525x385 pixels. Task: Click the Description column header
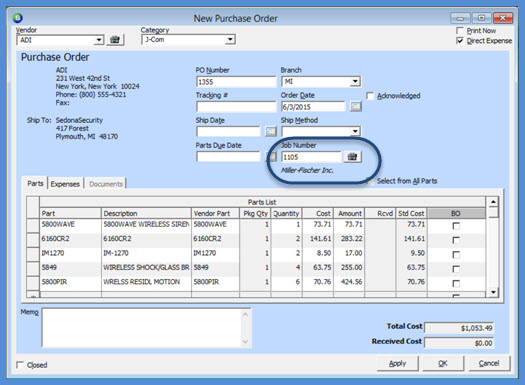pos(146,213)
